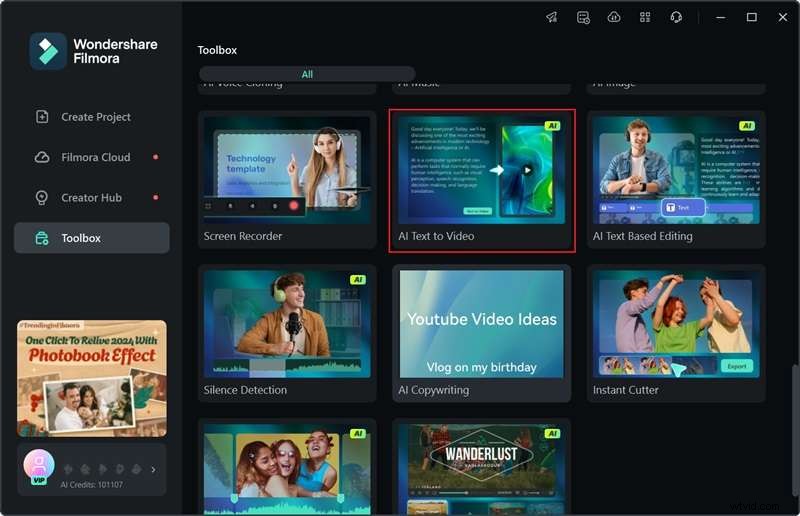Screen dimensions: 800x516
Task: Click the AI Credits: 101107 text
Action: click(92, 484)
